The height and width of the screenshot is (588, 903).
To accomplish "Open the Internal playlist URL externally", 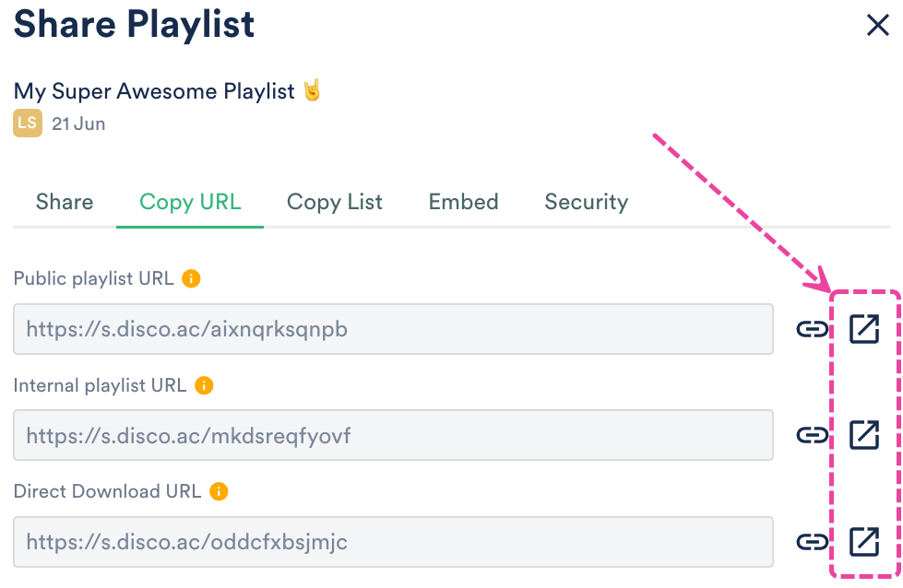I will coord(864,435).
